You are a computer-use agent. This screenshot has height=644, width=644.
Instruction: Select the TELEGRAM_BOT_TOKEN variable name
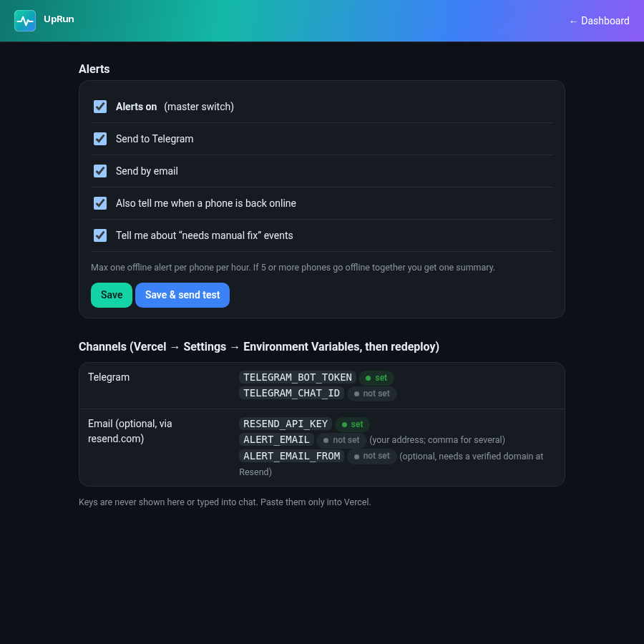click(298, 377)
